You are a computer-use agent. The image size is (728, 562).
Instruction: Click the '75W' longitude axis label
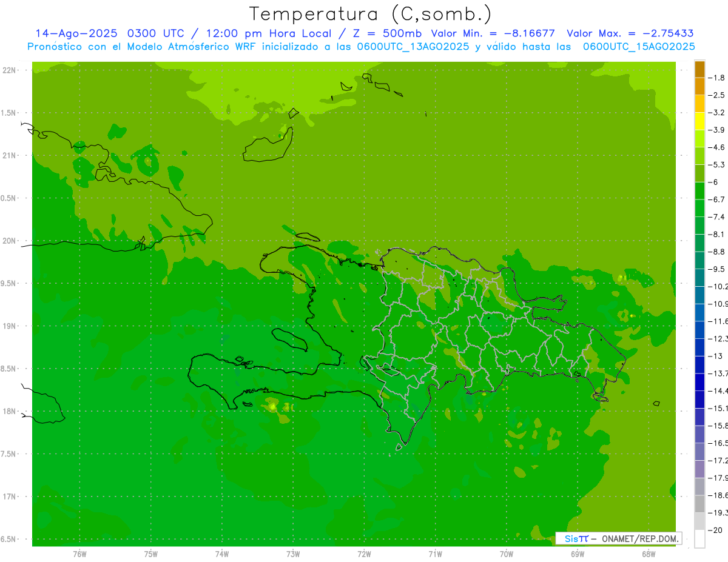point(150,554)
